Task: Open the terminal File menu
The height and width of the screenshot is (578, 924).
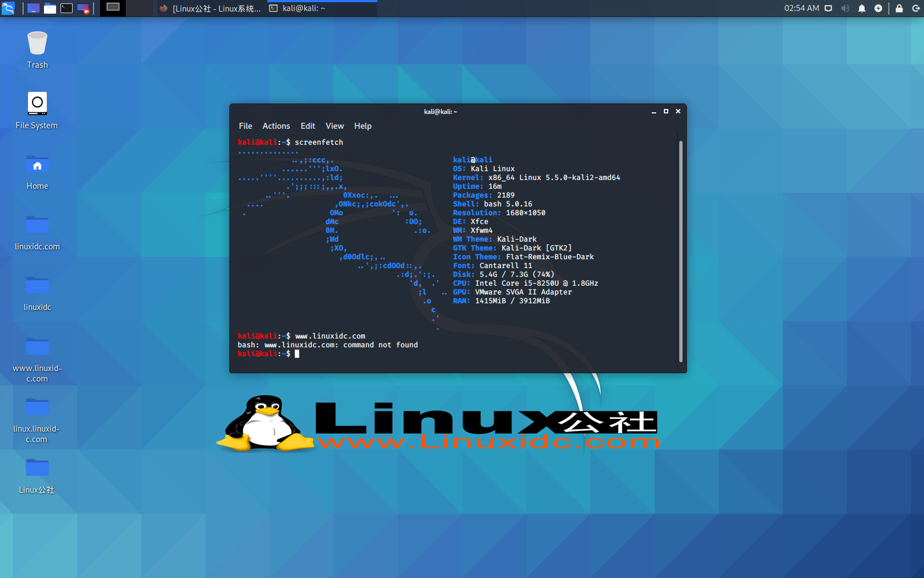Action: point(245,126)
